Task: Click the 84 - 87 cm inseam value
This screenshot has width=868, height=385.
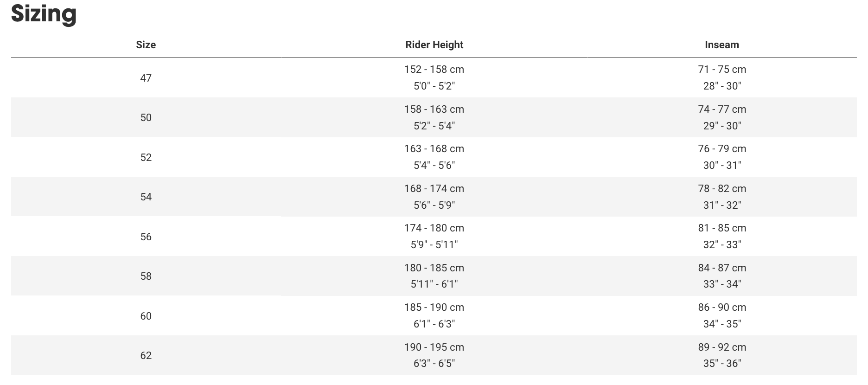Action: coord(722,268)
